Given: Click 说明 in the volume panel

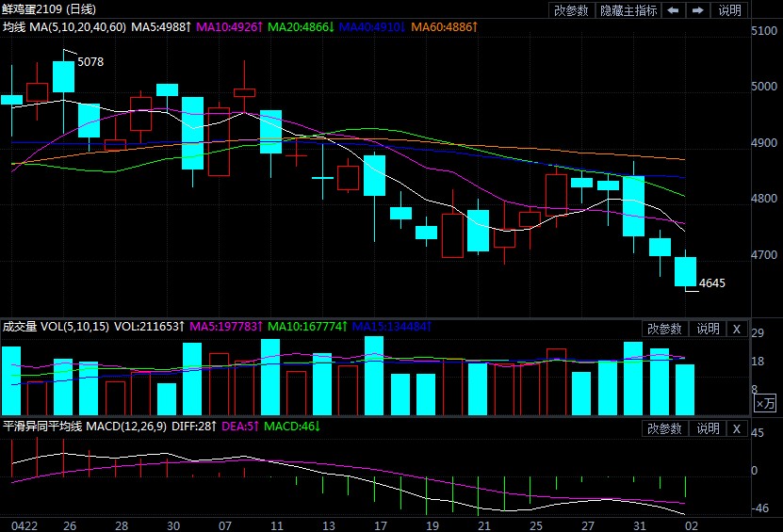Looking at the screenshot, I should 708,329.
